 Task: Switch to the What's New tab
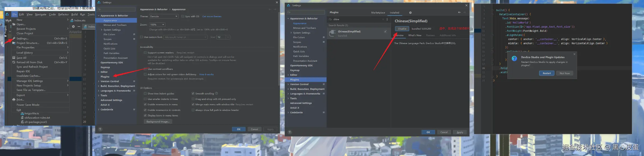tap(415, 35)
